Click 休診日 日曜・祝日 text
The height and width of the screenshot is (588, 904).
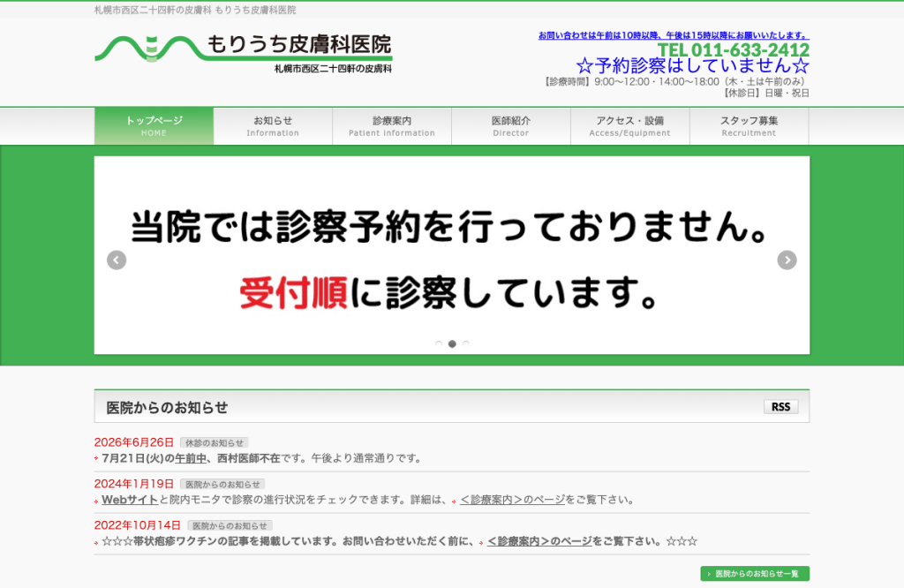(x=765, y=93)
